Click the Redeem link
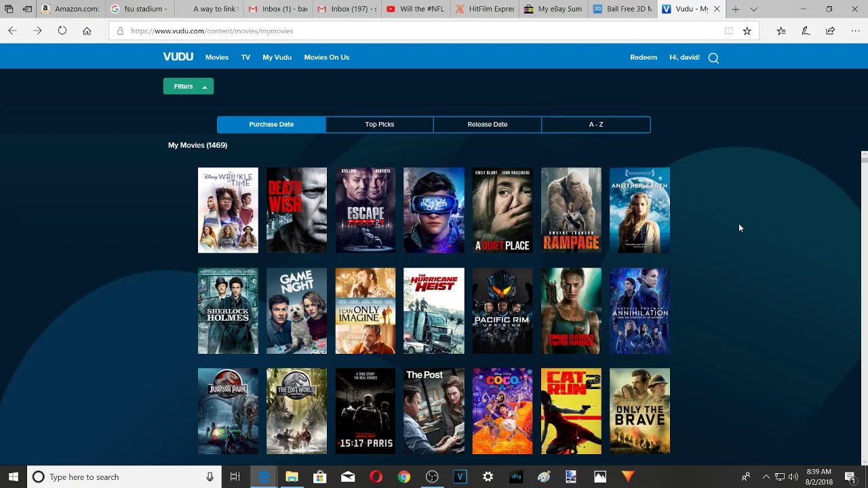 pyautogui.click(x=644, y=57)
